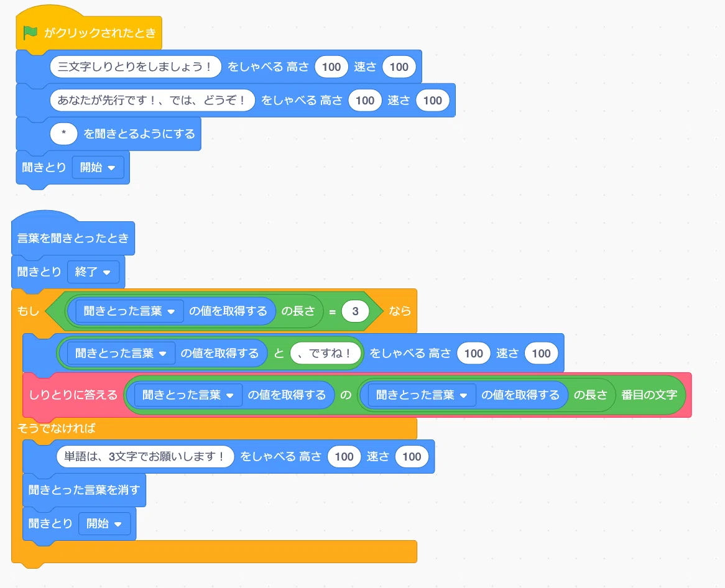Select the がクリックされたとき hat block
The image size is (725, 588).
[89, 29]
